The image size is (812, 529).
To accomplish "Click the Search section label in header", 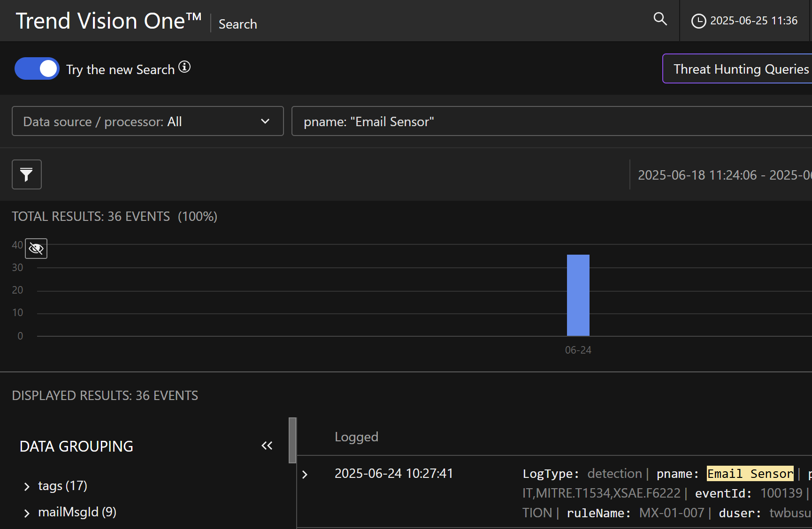I will click(237, 24).
